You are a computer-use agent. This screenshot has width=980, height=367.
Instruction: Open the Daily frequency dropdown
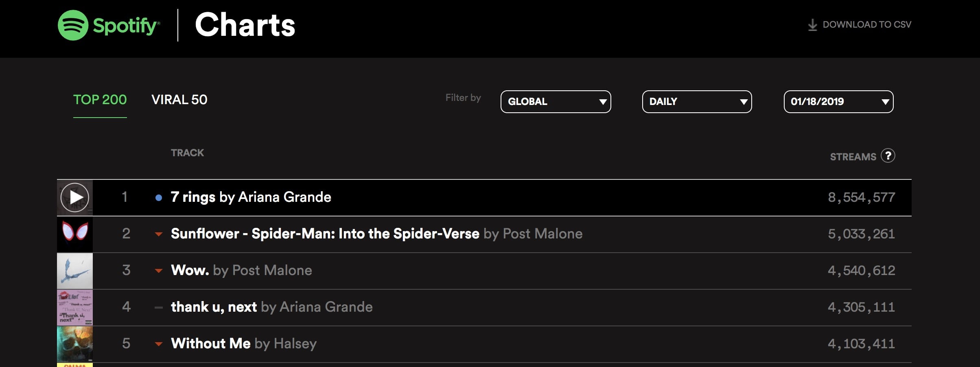click(696, 102)
